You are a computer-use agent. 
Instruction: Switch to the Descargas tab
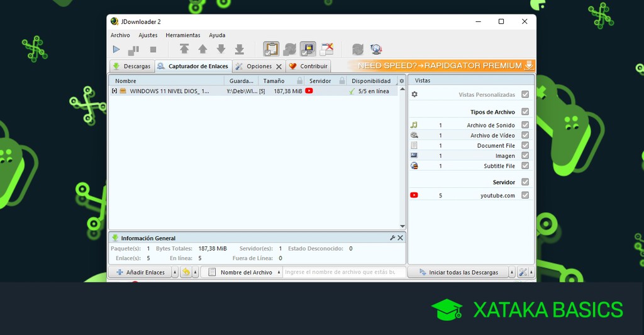tap(132, 66)
